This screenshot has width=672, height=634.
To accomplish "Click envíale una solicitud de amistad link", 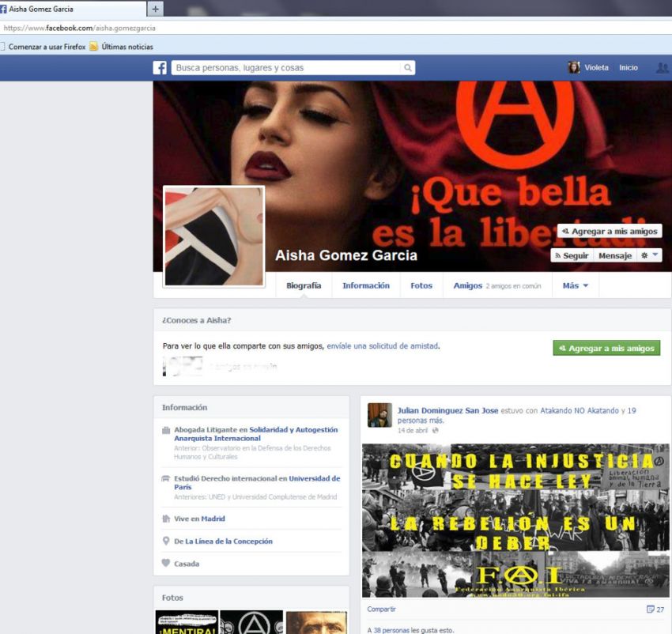I will click(x=383, y=346).
